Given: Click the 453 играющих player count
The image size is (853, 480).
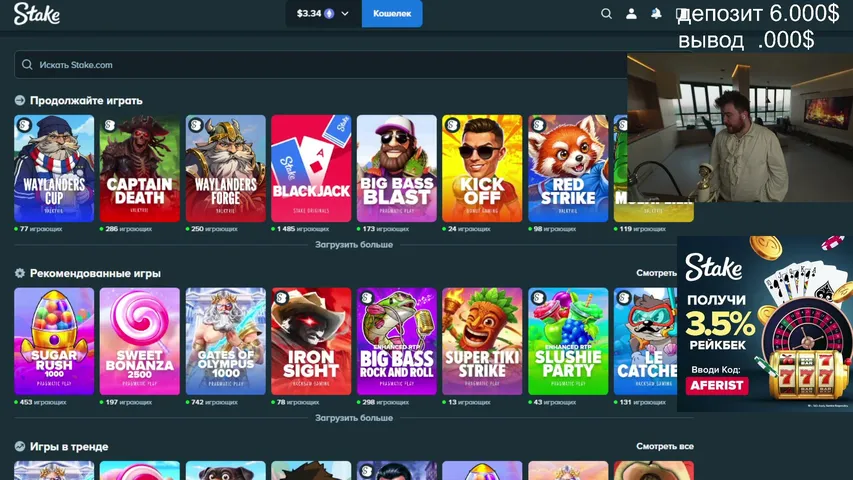Looking at the screenshot, I should click(42, 402).
